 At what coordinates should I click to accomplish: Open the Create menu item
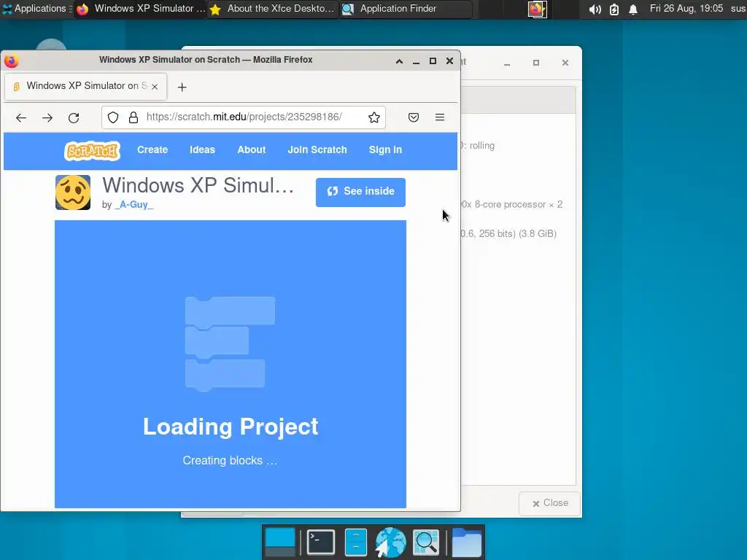[x=152, y=149]
